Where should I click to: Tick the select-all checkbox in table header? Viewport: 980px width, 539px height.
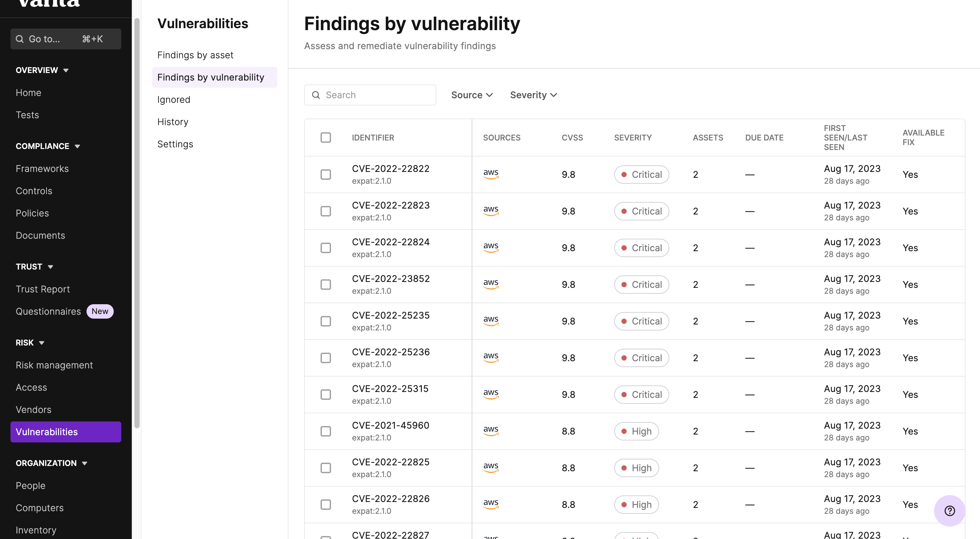coord(326,138)
